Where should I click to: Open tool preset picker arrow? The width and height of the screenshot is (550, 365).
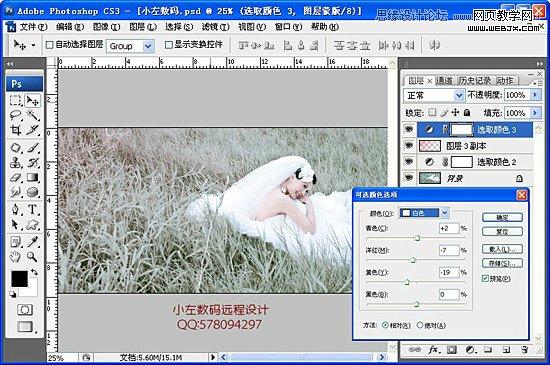[x=33, y=45]
